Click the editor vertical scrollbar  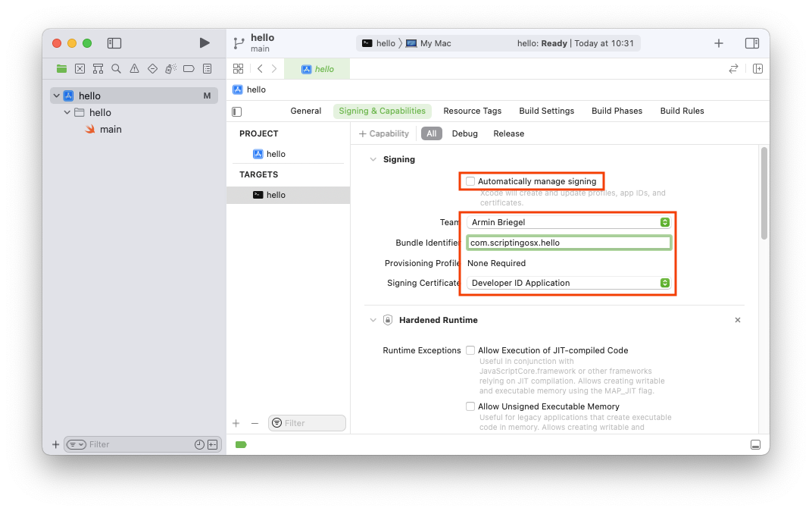(764, 193)
